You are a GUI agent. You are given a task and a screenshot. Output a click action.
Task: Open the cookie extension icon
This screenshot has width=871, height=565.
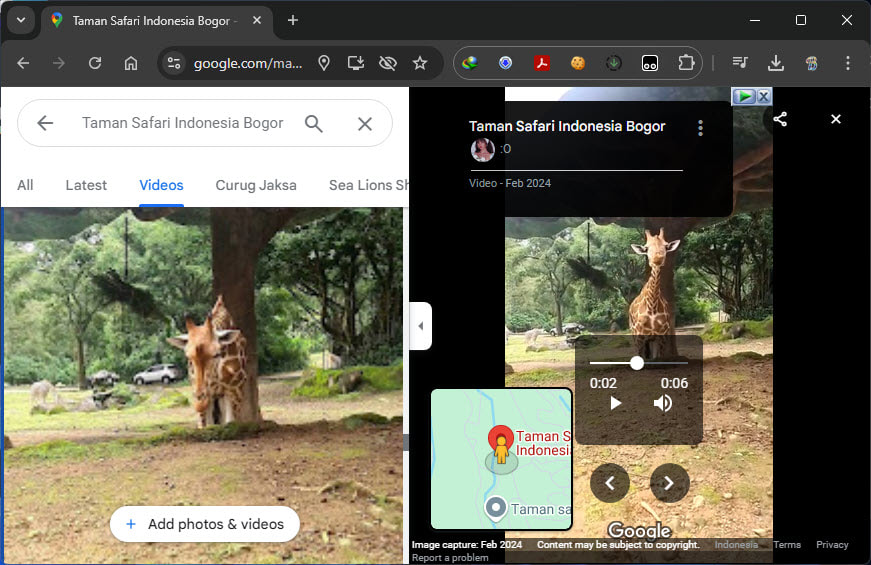pos(578,63)
